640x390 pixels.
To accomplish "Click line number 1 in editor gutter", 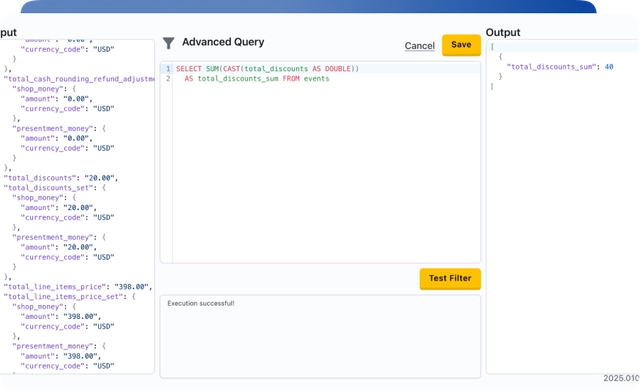I will click(x=168, y=69).
